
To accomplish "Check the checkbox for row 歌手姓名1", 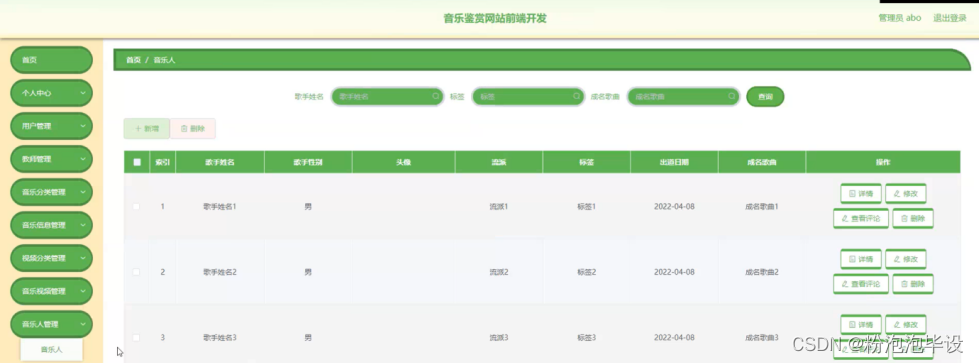I will (137, 206).
